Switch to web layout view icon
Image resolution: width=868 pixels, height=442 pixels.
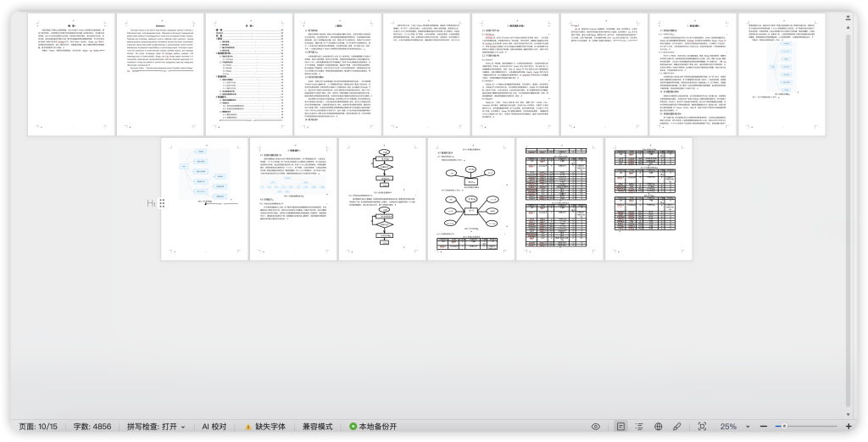tap(658, 427)
